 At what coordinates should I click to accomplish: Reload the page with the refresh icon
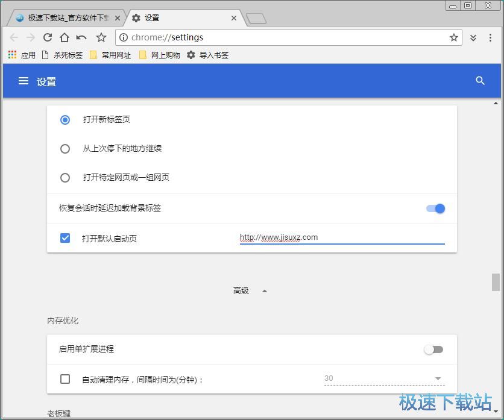click(x=48, y=37)
